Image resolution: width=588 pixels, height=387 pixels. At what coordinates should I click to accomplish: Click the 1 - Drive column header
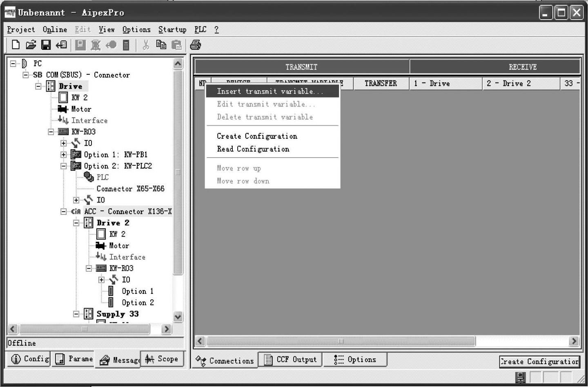point(446,83)
